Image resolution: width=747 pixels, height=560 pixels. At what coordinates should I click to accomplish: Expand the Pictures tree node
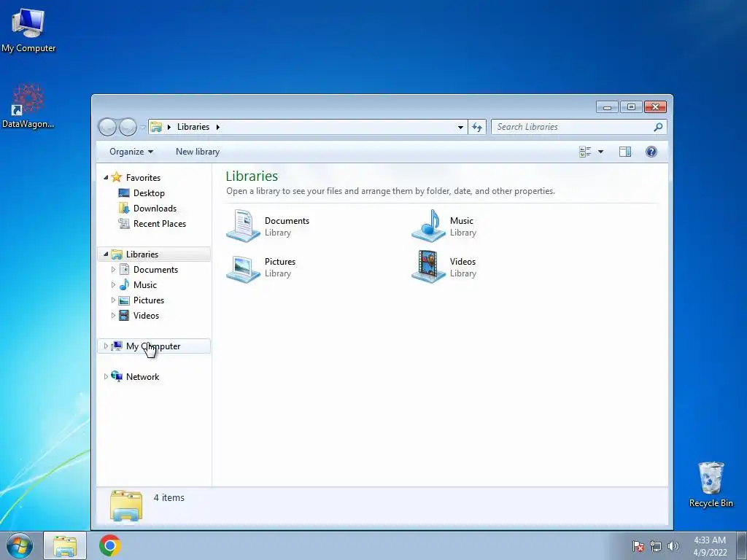click(113, 300)
